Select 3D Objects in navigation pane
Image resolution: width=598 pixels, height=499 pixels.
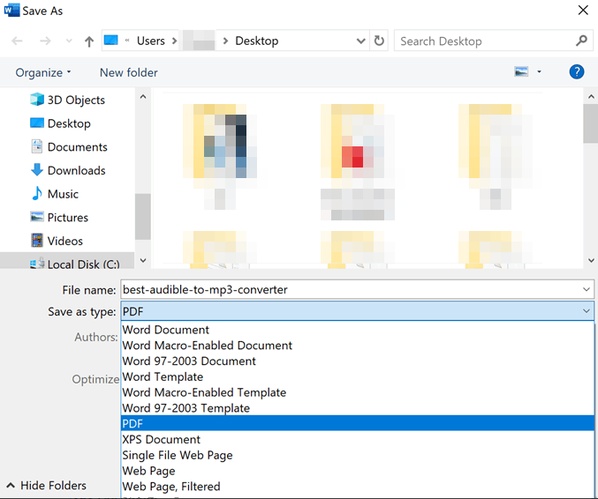point(68,100)
